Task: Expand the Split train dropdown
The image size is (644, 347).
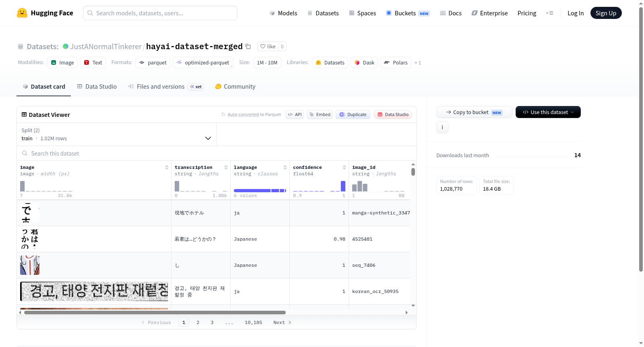Action: click(116, 134)
